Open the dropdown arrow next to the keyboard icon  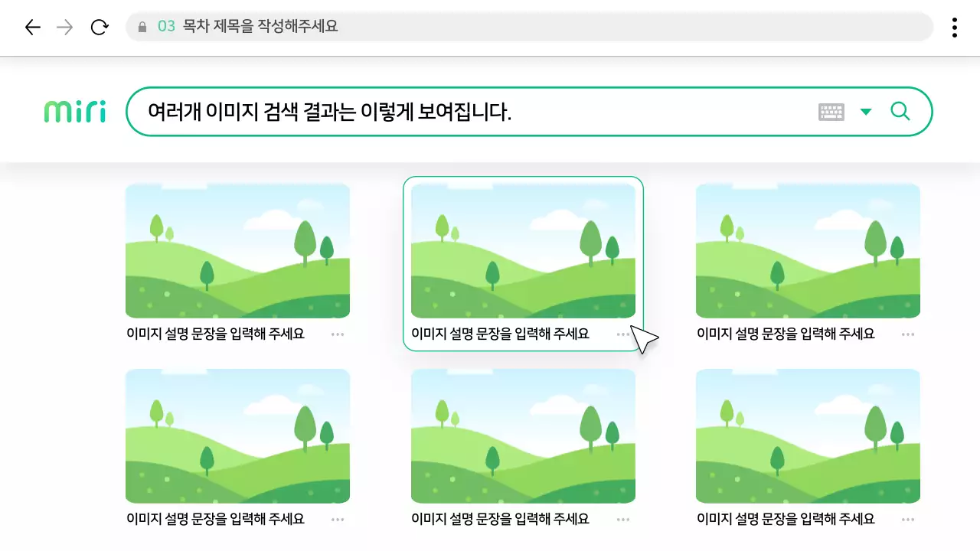tap(866, 111)
